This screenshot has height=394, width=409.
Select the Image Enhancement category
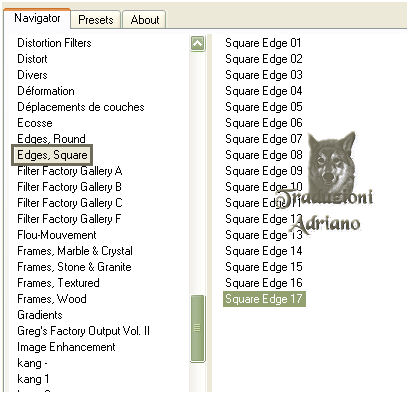click(66, 347)
